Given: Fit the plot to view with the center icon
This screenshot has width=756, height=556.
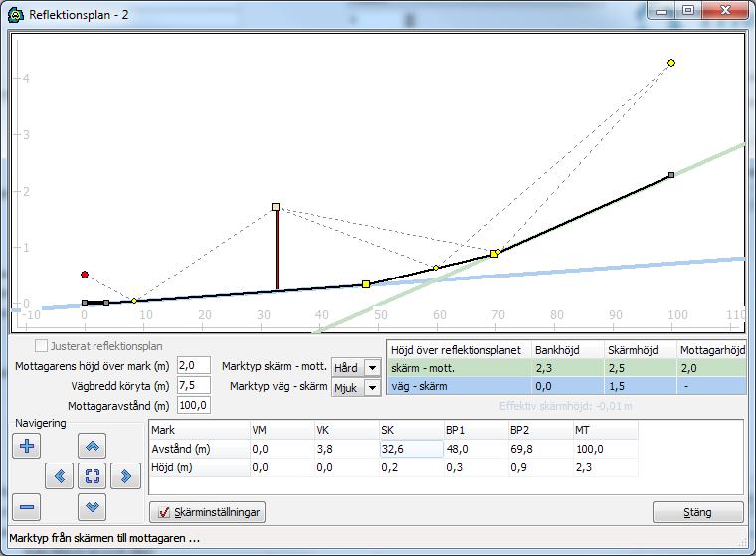Looking at the screenshot, I should coord(93,476).
